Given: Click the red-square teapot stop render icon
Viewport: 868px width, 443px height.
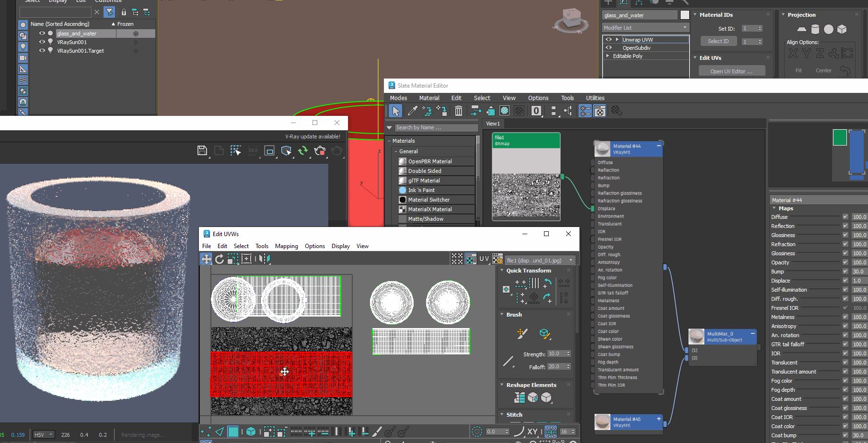Looking at the screenshot, I should coord(320,151).
